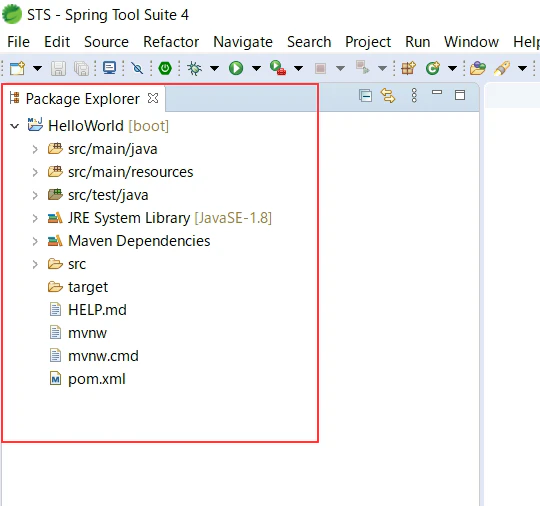Screen dimensions: 540x506
Task: Open the Debug dropdown arrow
Action: click(214, 68)
